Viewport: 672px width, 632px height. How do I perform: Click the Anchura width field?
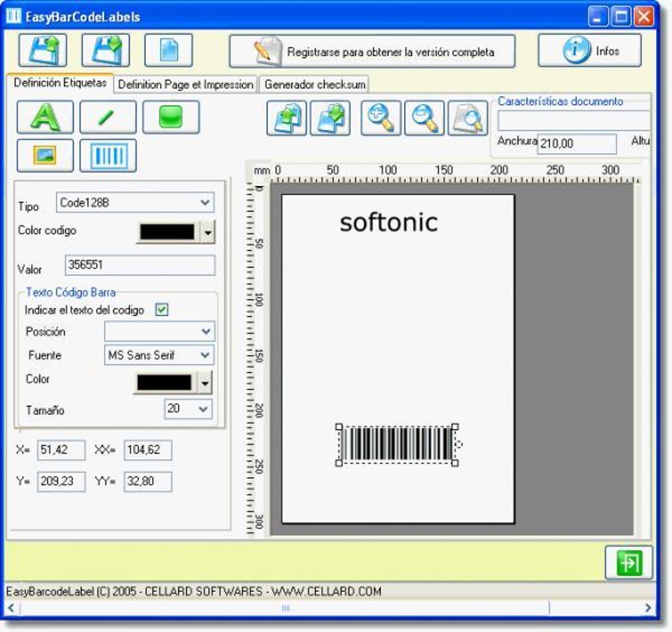click(x=577, y=143)
